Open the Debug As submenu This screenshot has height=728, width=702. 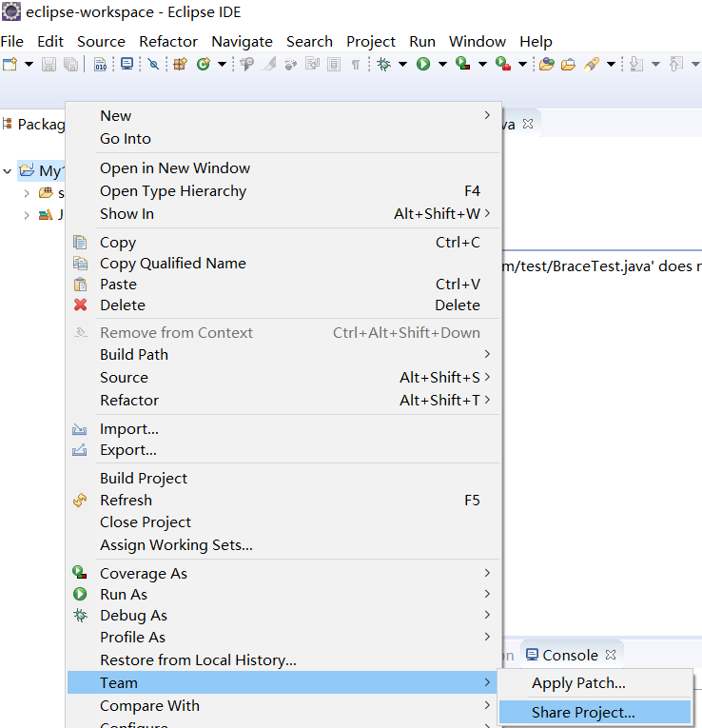(x=284, y=615)
